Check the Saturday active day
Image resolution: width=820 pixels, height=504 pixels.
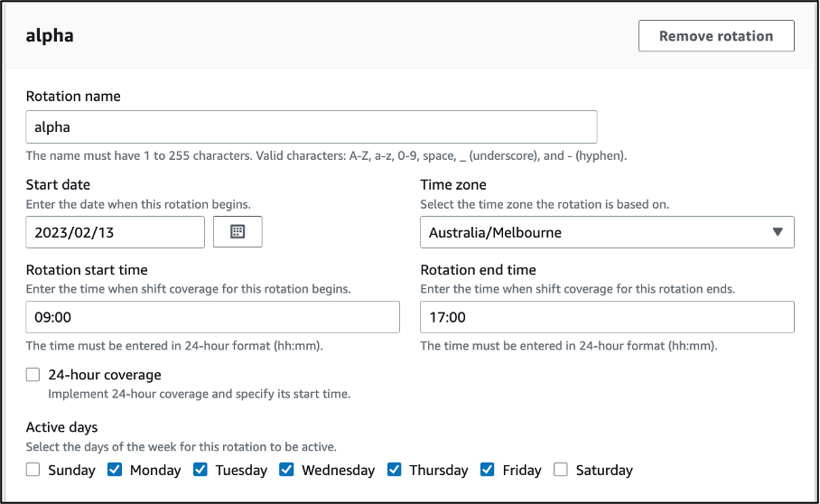point(561,470)
